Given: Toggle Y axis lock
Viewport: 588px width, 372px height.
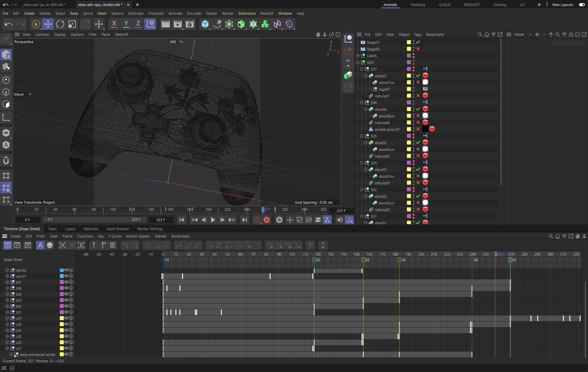Looking at the screenshot, I should click(126, 24).
